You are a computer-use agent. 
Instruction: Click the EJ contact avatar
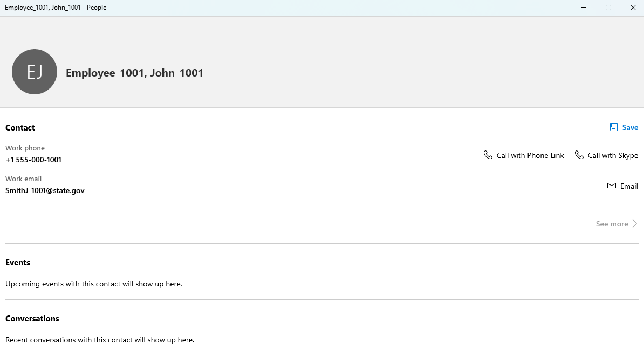click(35, 72)
